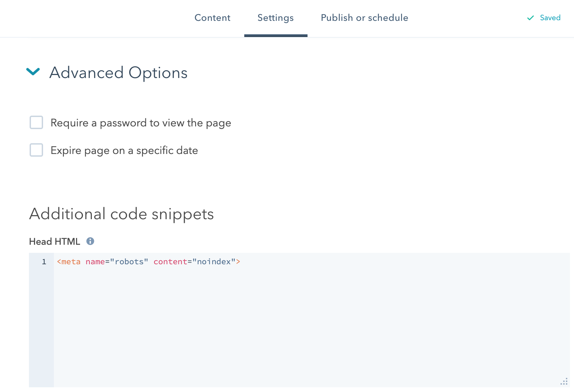
Task: Click the meta robots noindex code line
Action: pyautogui.click(x=148, y=262)
